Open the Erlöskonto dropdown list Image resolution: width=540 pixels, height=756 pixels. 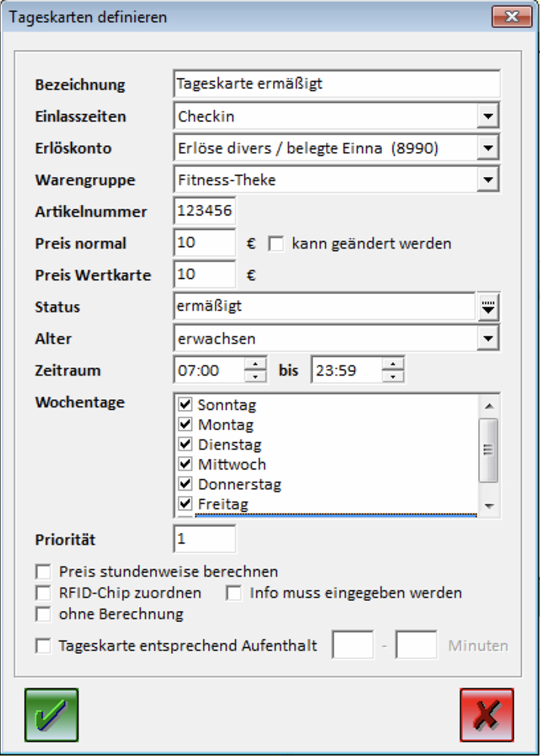489,148
